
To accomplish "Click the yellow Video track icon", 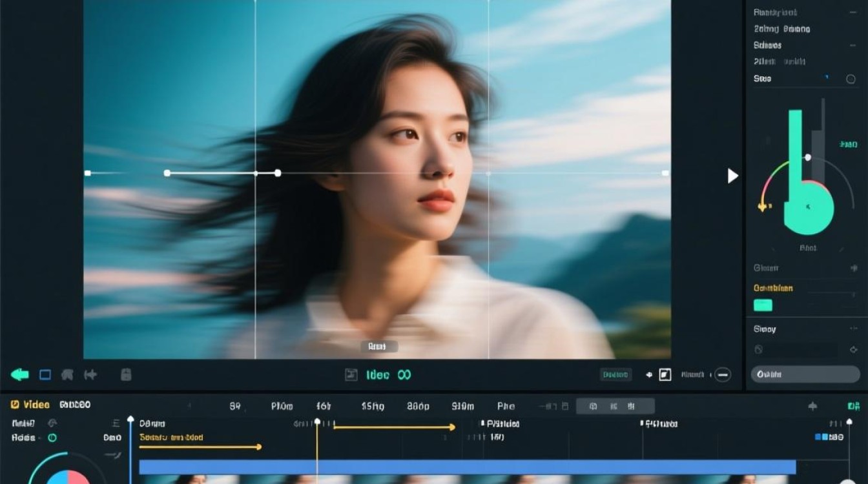I will point(15,405).
